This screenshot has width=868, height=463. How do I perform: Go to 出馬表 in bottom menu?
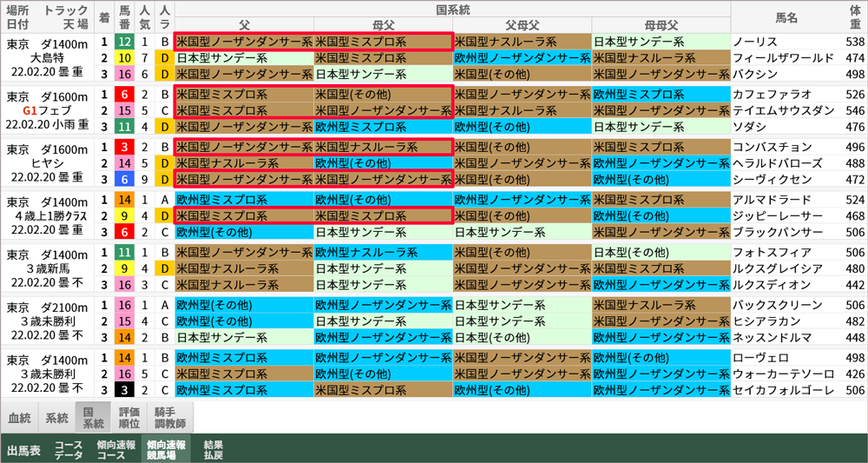tap(23, 450)
